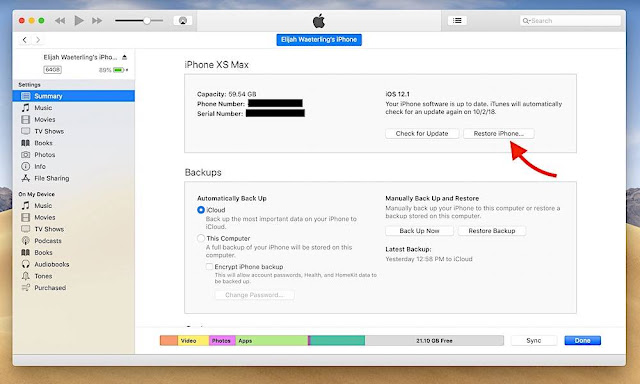
Task: Eject the iPhone with the eject icon
Action: click(x=124, y=57)
